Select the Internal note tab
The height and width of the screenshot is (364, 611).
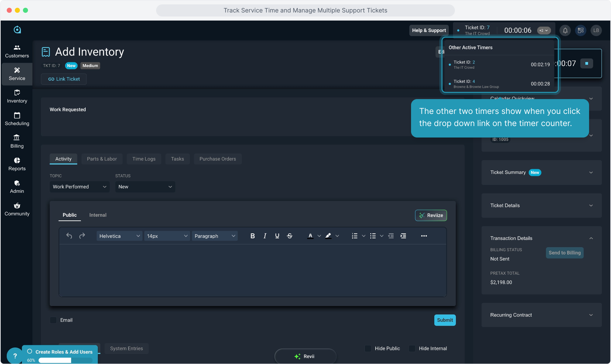pos(98,215)
